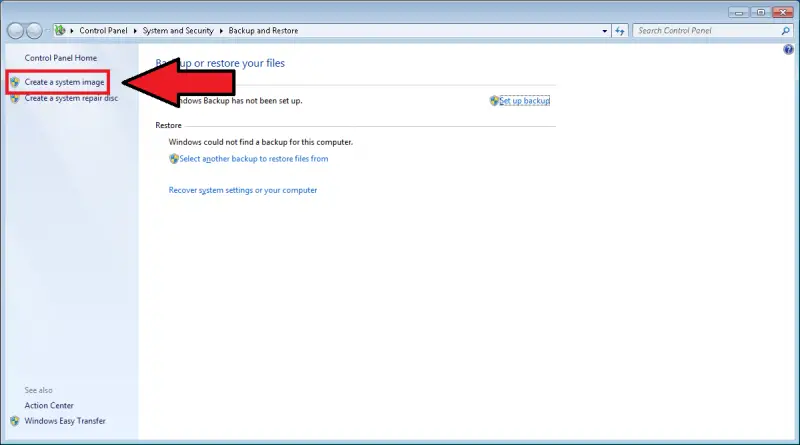Click shield icon next to Set up backup
This screenshot has height=445, width=800.
(494, 101)
